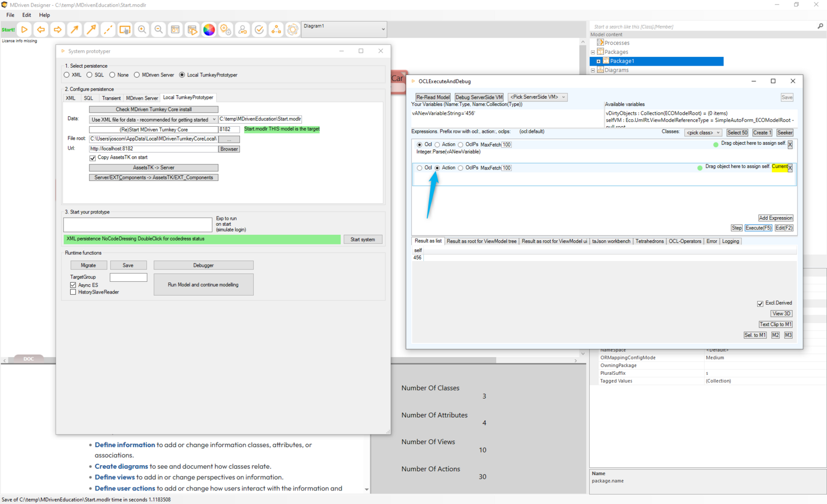This screenshot has height=504, width=827.
Task: Open the Tetrahedrons result tab
Action: (650, 241)
